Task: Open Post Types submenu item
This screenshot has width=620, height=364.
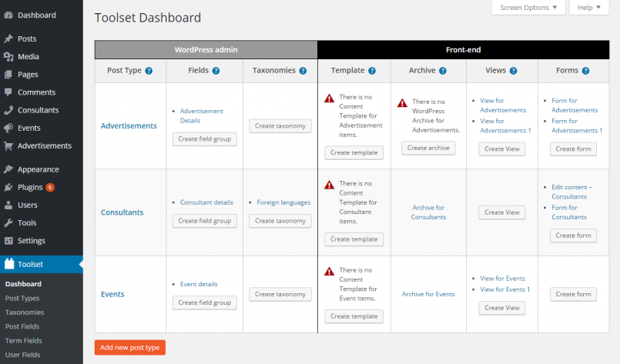Action: [22, 298]
